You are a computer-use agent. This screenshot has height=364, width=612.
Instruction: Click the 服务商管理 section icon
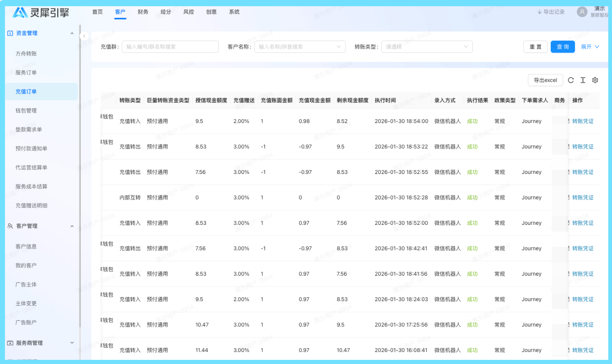point(10,343)
